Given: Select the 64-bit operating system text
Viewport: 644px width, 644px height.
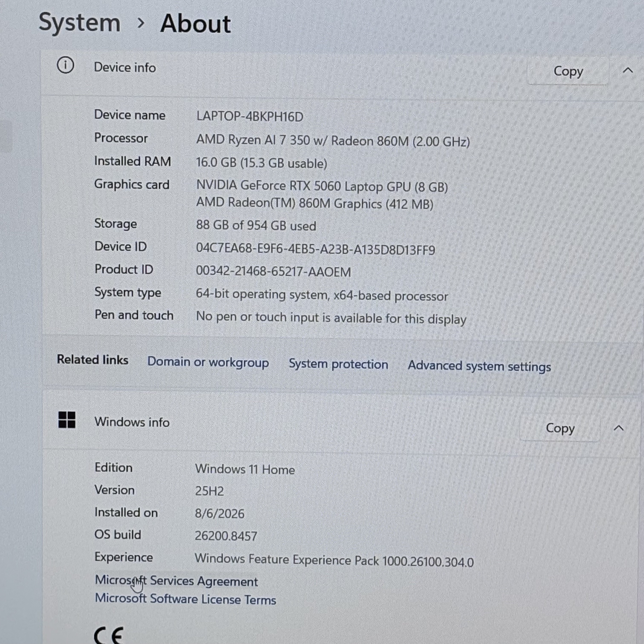Looking at the screenshot, I should [322, 295].
